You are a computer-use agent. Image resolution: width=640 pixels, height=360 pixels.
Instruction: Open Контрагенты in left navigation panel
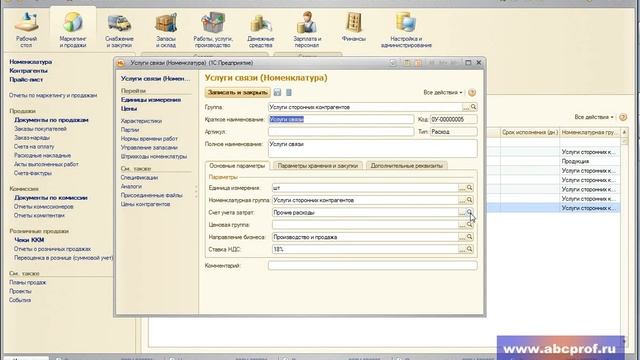point(29,71)
